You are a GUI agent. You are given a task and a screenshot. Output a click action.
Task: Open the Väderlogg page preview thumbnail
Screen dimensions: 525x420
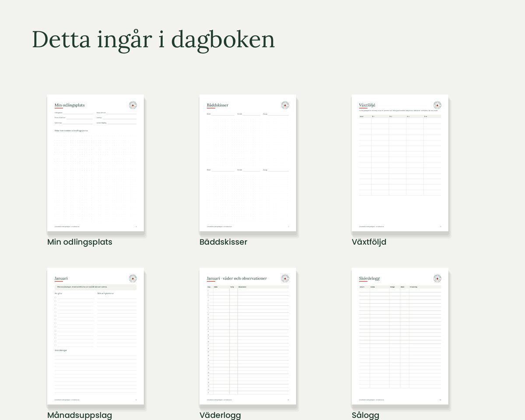click(x=248, y=336)
